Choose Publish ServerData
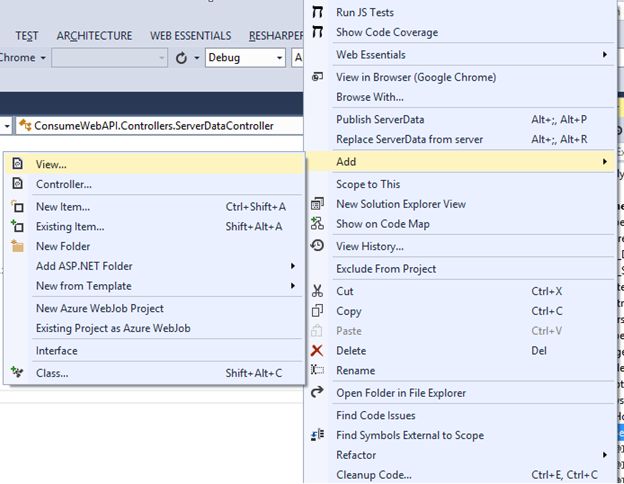The width and height of the screenshot is (624, 484). 380,120
